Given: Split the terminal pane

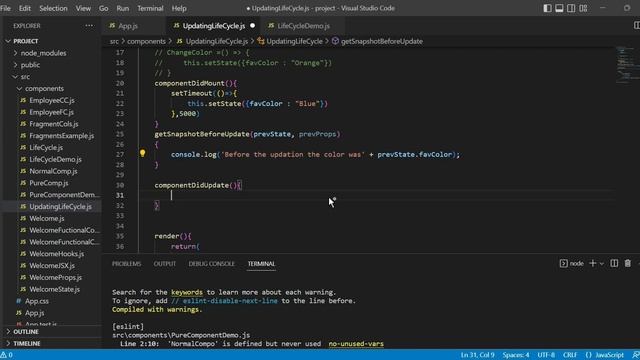Looking at the screenshot, I should click(614, 263).
